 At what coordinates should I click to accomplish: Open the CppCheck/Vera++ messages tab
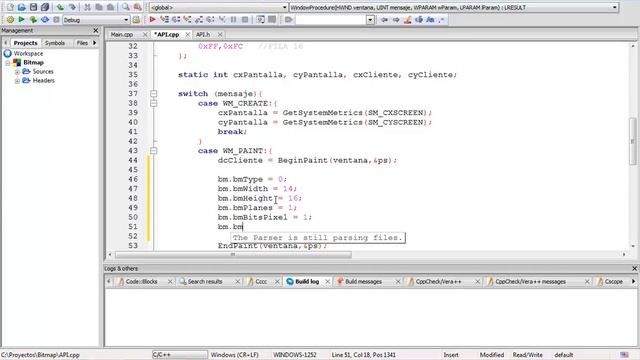click(x=530, y=282)
